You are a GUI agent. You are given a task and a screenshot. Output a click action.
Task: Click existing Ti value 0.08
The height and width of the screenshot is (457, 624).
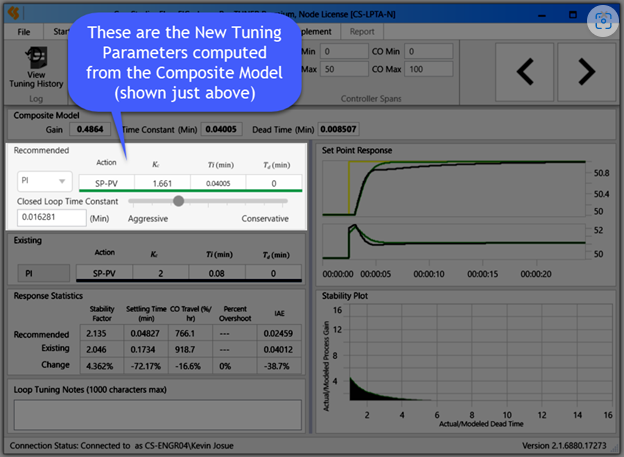(x=217, y=273)
